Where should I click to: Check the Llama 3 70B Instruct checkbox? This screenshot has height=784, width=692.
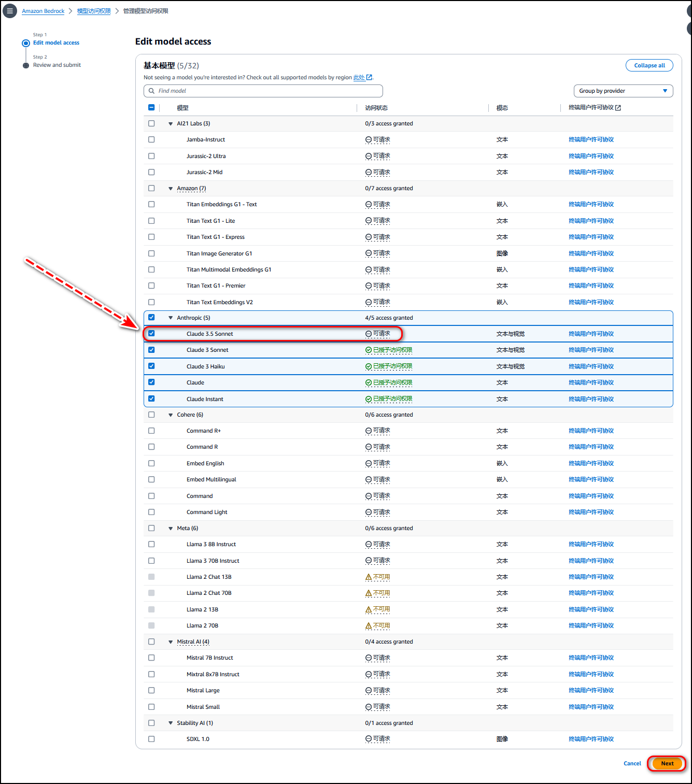pos(151,561)
